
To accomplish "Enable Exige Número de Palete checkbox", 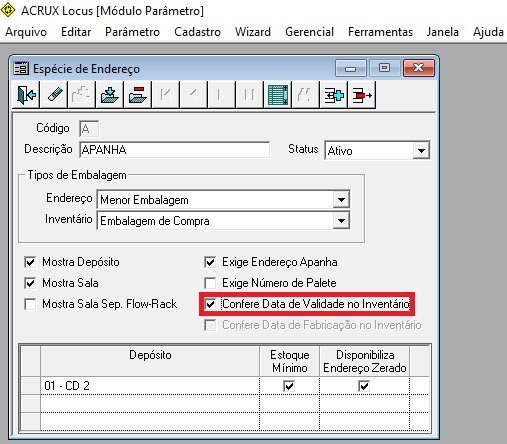I will point(210,283).
